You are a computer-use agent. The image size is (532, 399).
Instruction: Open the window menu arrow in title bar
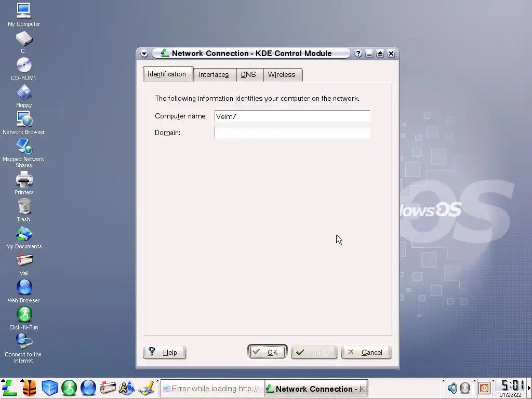[144, 54]
